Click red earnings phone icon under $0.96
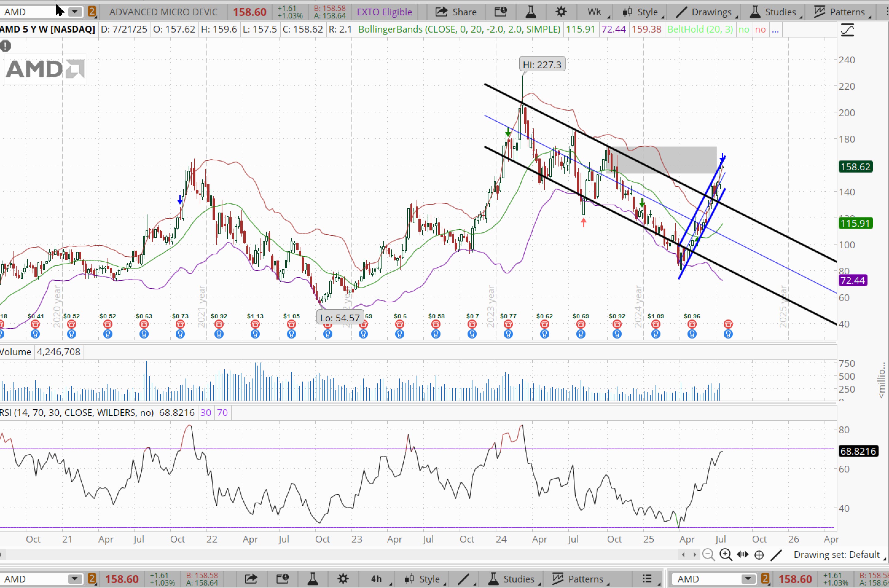 click(x=692, y=324)
